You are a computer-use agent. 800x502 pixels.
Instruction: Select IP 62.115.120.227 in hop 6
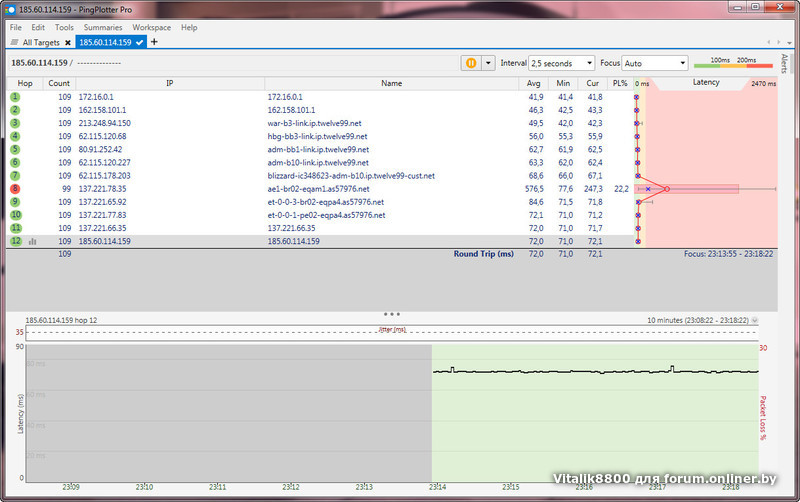[x=105, y=163]
